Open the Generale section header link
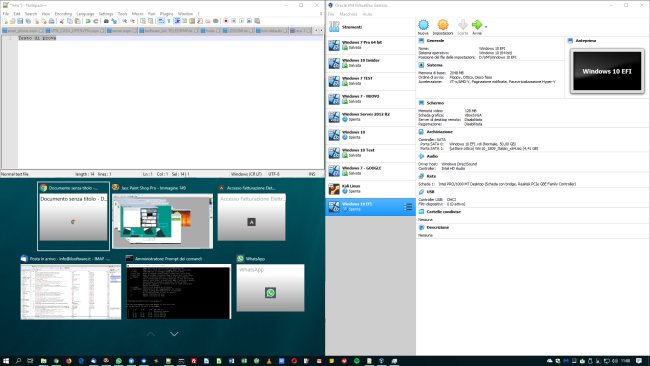The width and height of the screenshot is (650, 366). [x=435, y=41]
